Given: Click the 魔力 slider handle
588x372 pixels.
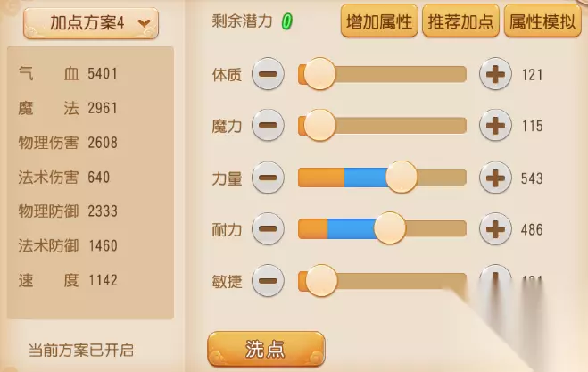Looking at the screenshot, I should [319, 126].
